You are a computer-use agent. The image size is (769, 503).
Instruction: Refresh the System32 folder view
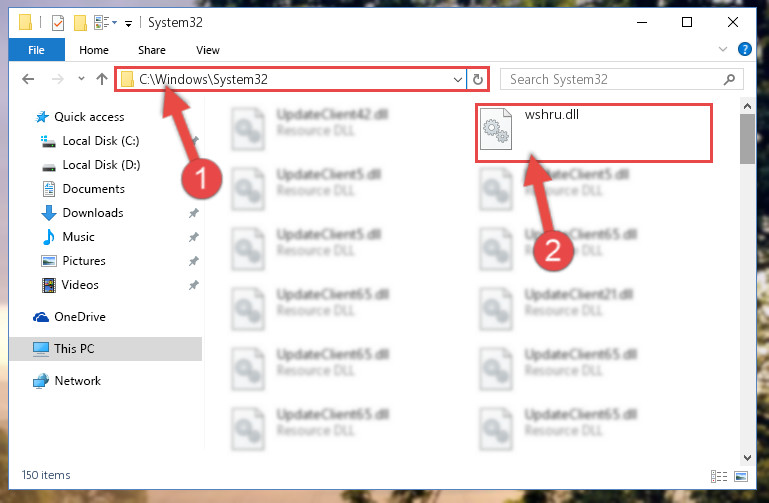coord(478,79)
